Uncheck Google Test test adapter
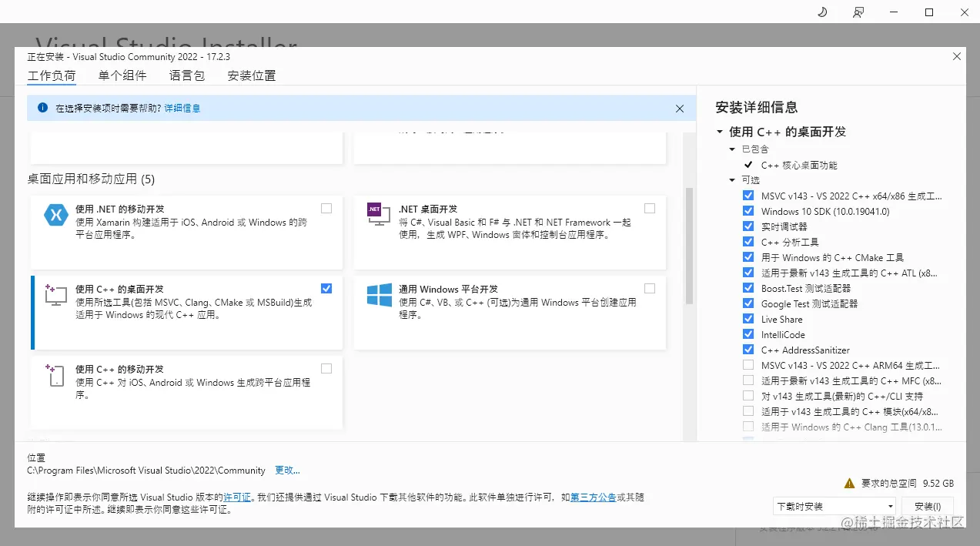Screen dimensions: 980x546 tap(748, 303)
